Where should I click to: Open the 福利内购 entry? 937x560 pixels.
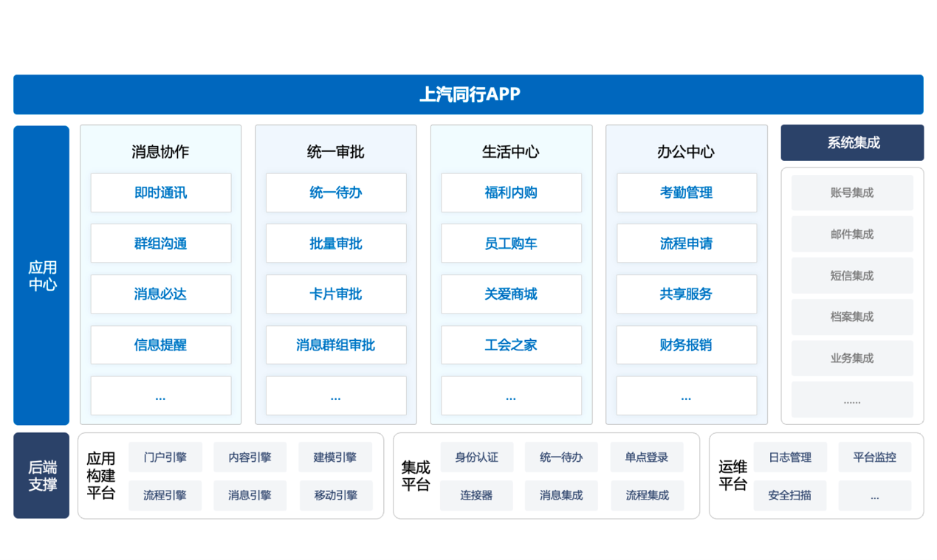pos(511,193)
